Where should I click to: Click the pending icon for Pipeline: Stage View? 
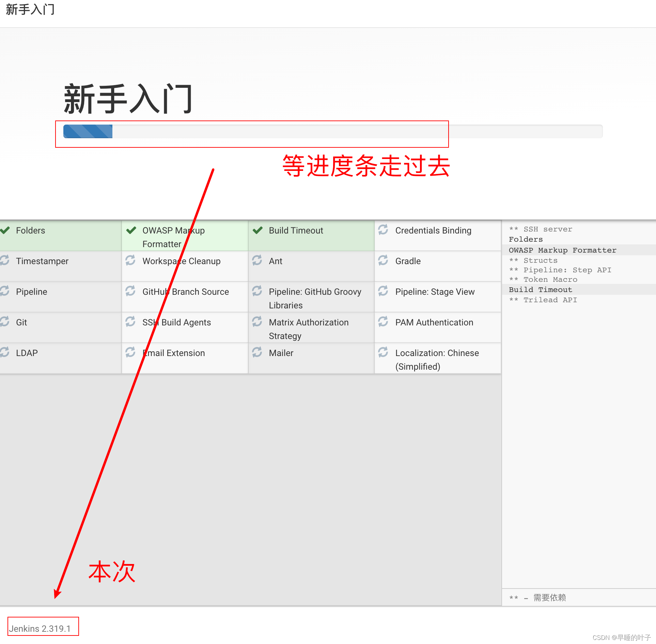383,291
